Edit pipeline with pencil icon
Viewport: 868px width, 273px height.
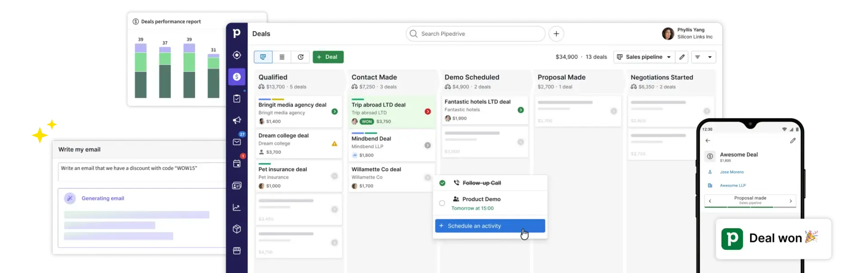tap(682, 57)
